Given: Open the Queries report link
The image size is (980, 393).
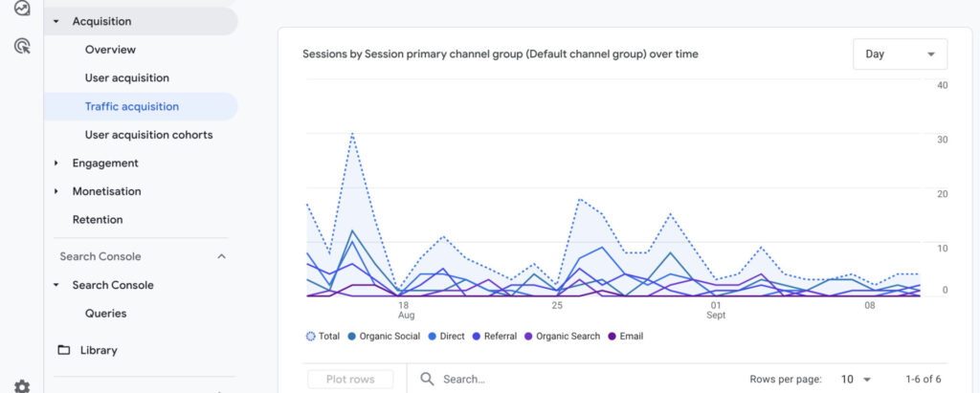Looking at the screenshot, I should click(x=105, y=314).
